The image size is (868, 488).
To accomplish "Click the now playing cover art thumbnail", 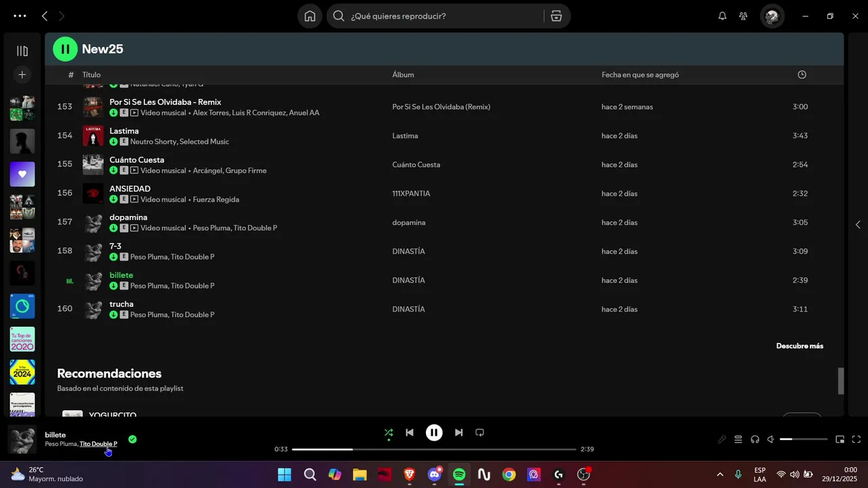I will 22,439.
